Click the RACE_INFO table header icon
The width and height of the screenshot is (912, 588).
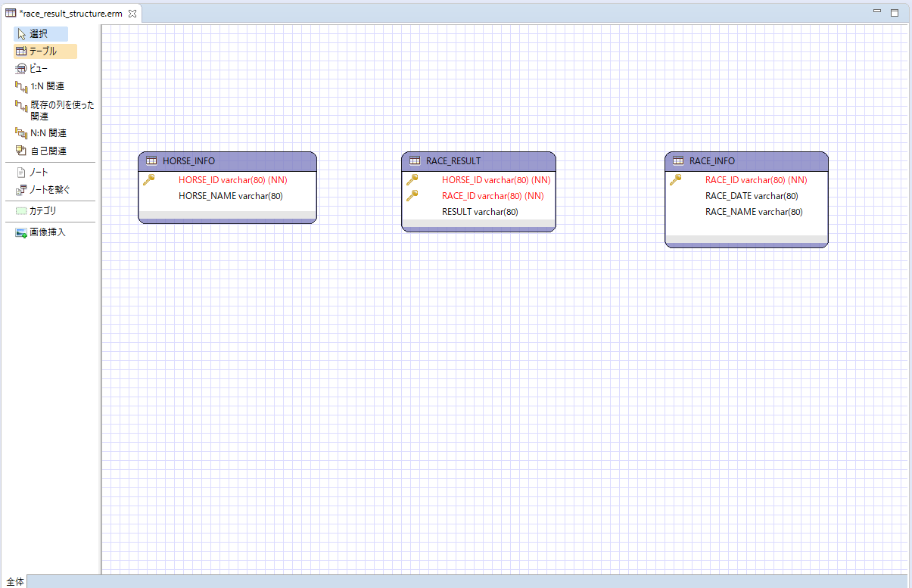click(x=678, y=161)
